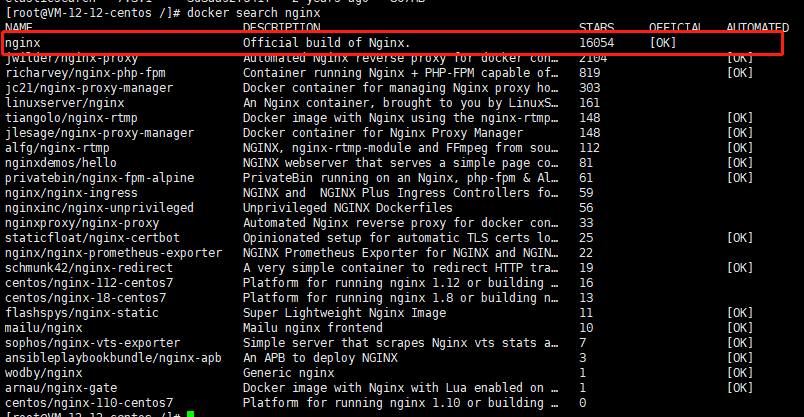Select the name "wodby/nginx"
Viewport: 804px width, 417px height.
click(x=44, y=373)
